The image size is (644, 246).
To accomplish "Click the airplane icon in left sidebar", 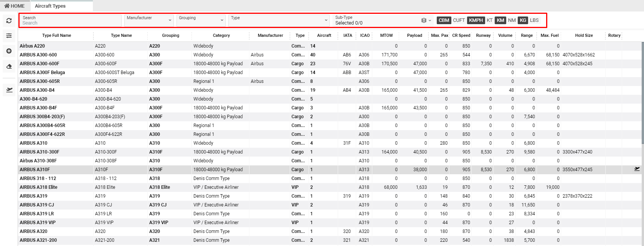I will point(9,90).
